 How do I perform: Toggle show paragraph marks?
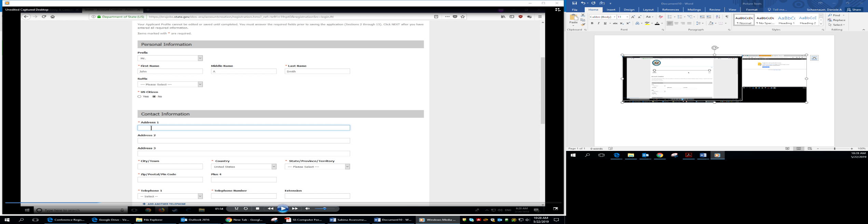727,17
